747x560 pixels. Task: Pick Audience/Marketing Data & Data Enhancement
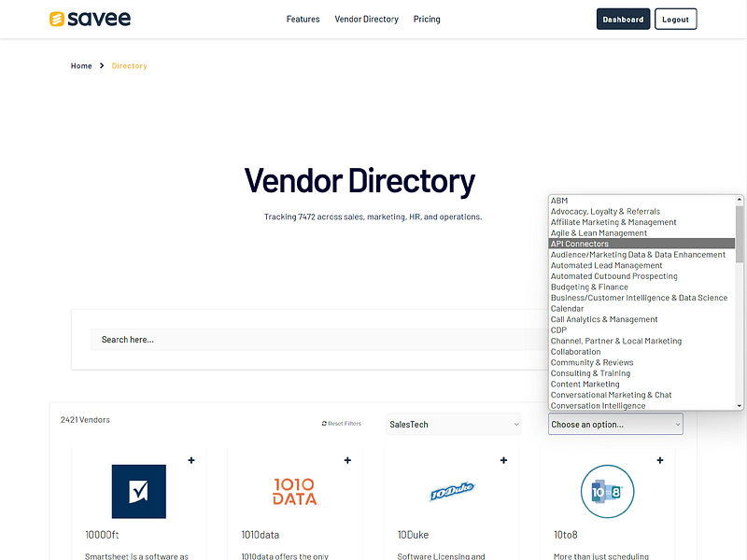pos(641,255)
